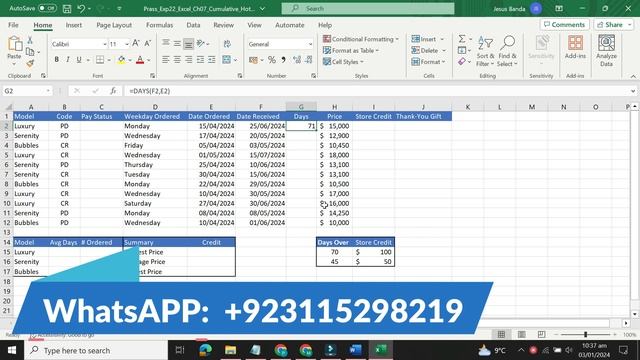Click the AutoSum sigma icon
The height and width of the screenshot is (360, 640).
(462, 39)
